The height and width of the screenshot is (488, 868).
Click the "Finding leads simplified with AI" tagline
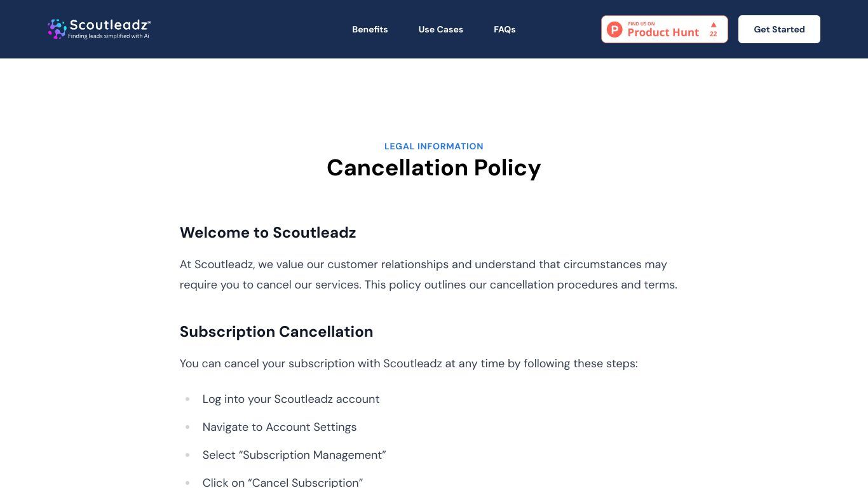(109, 36)
